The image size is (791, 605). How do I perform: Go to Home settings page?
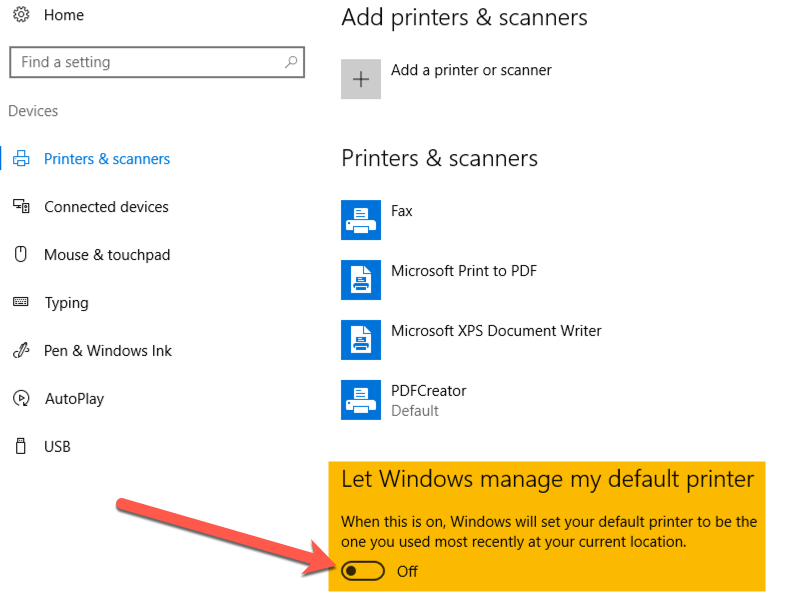64,15
